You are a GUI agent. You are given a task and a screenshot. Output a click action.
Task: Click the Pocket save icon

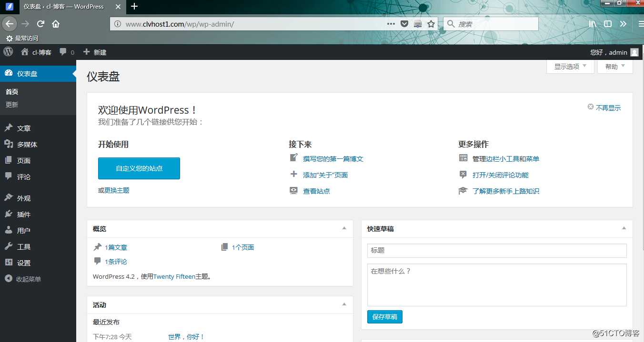pyautogui.click(x=404, y=24)
